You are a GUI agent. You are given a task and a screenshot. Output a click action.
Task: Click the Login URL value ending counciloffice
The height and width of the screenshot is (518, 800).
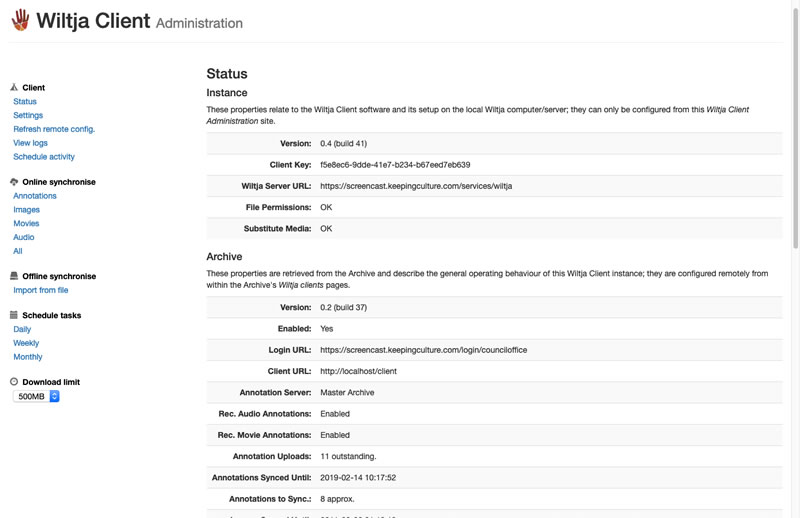tap(423, 350)
